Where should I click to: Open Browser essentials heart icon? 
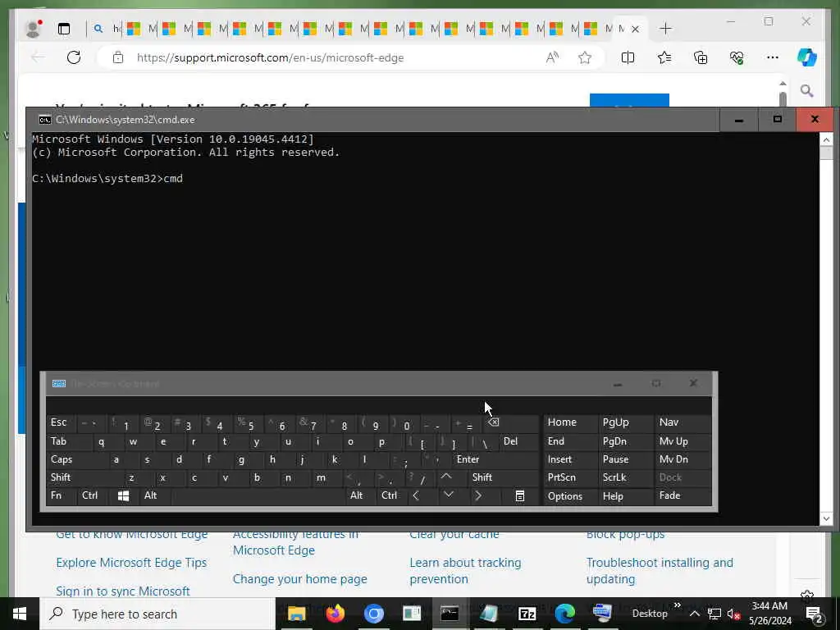pos(737,57)
